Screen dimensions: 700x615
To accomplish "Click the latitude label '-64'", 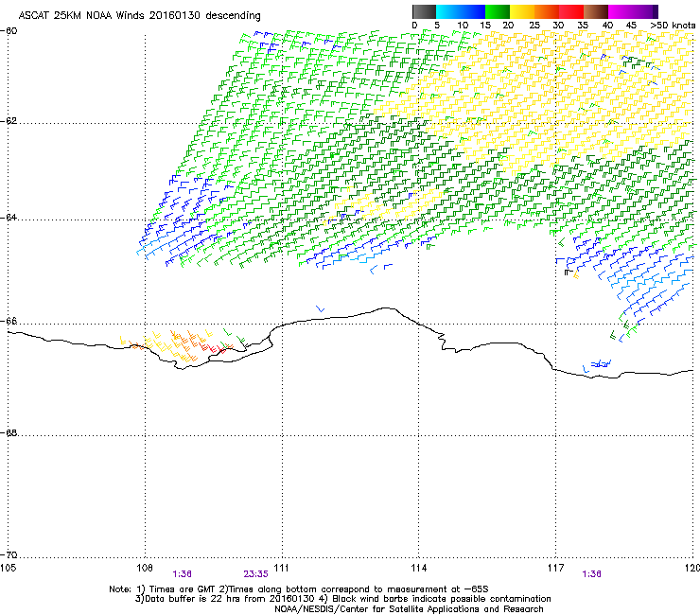I will tap(9, 218).
